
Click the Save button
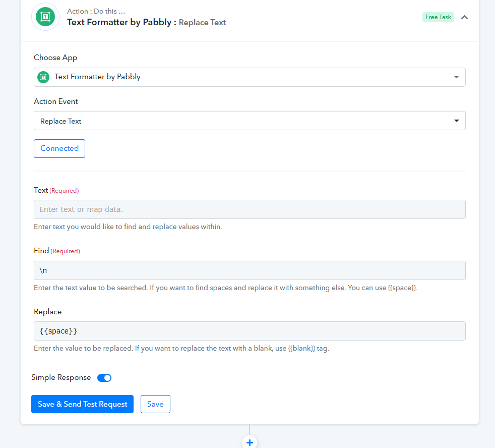pos(155,404)
